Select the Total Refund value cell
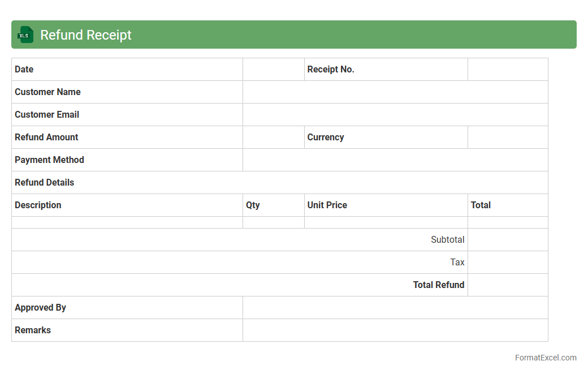588x374 pixels. point(508,285)
